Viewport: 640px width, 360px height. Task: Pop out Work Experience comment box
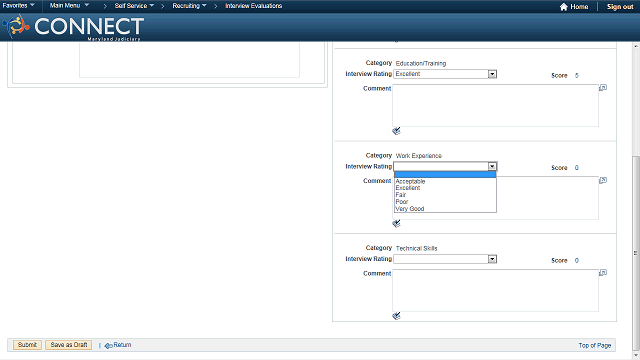(603, 180)
